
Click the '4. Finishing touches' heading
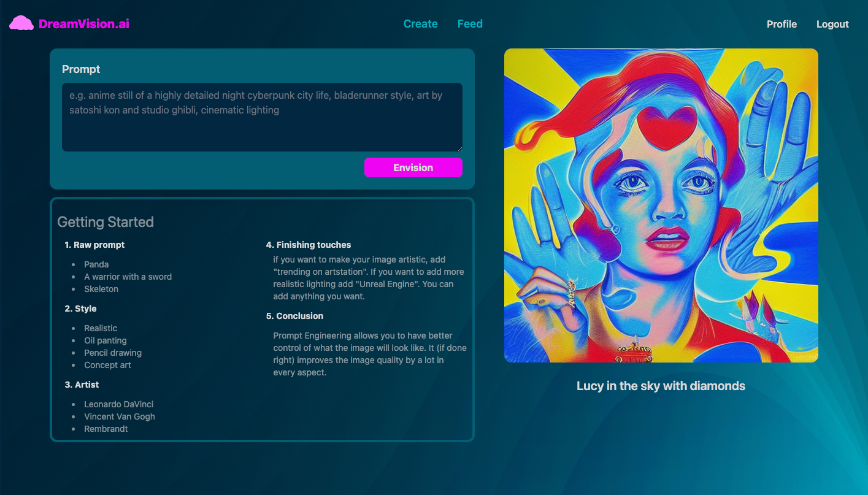pyautogui.click(x=309, y=245)
